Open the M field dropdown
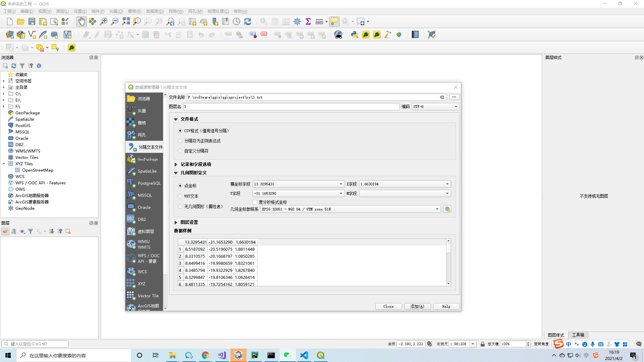 (405, 193)
